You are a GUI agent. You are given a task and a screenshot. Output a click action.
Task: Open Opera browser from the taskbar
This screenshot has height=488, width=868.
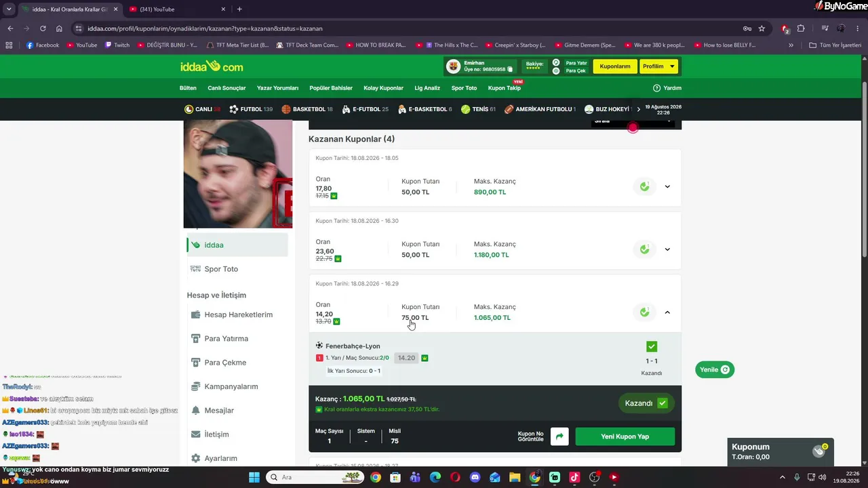[x=455, y=477]
